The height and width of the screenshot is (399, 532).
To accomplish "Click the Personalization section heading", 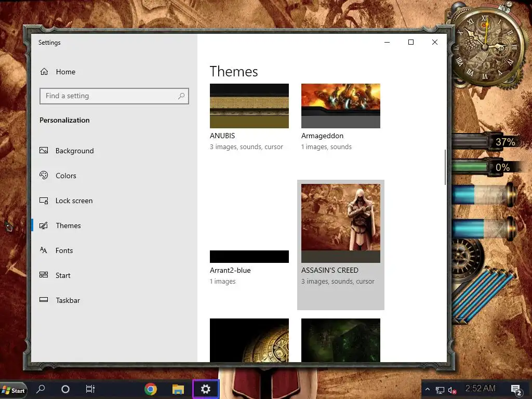I will pyautogui.click(x=64, y=120).
